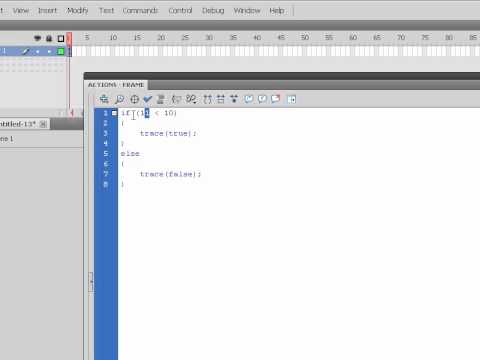Open the Commands menu
480x360 pixels.
[x=140, y=11]
